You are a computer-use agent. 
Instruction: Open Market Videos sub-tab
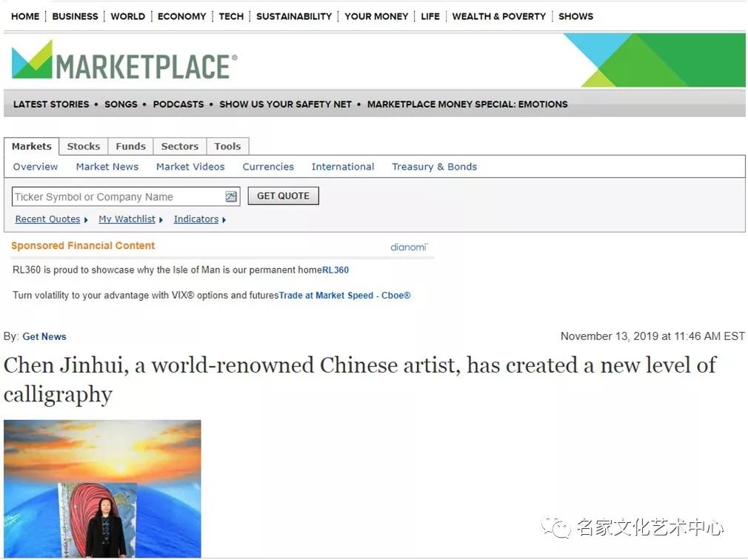[190, 167]
